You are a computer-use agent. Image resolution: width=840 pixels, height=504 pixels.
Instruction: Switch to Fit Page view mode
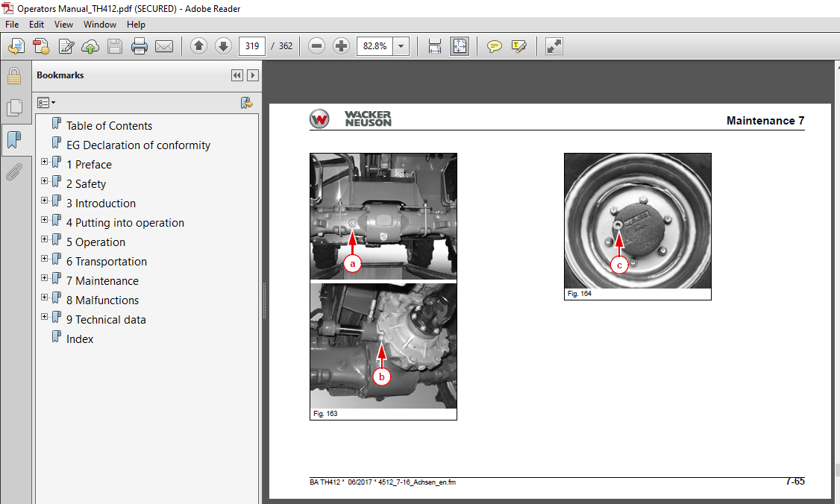pyautogui.click(x=460, y=46)
